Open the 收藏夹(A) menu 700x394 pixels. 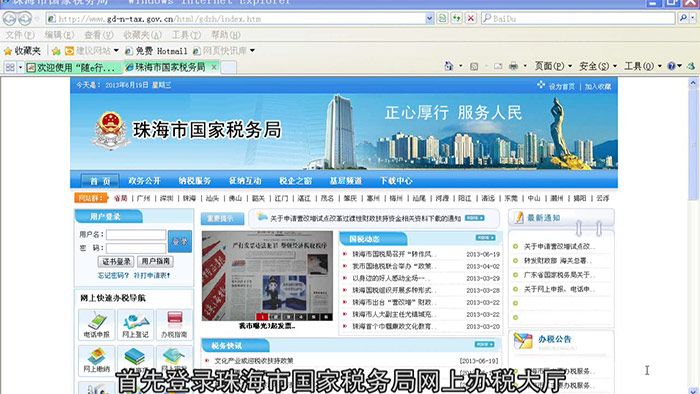tap(142, 35)
